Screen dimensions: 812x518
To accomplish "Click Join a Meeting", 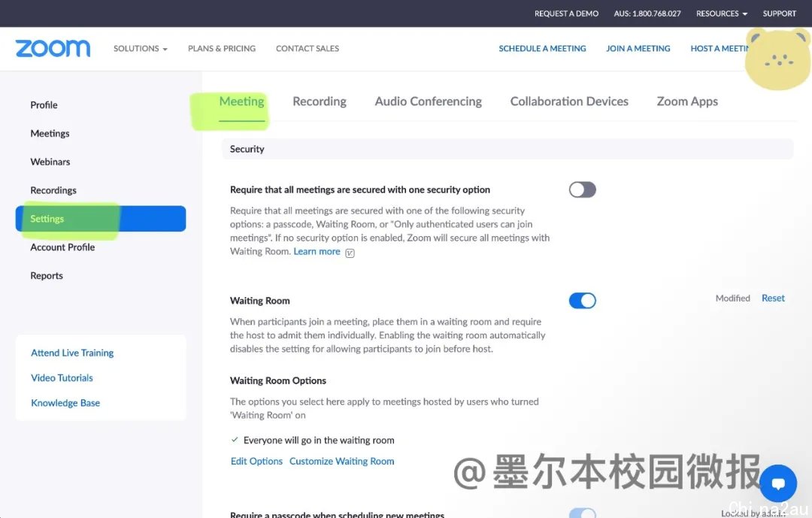I will [x=638, y=48].
